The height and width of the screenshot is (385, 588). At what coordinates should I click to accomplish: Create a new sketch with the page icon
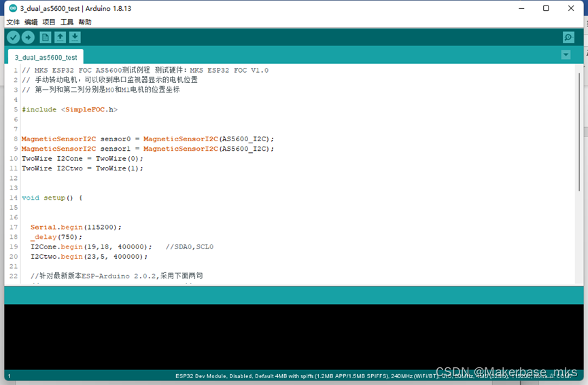[x=46, y=37]
